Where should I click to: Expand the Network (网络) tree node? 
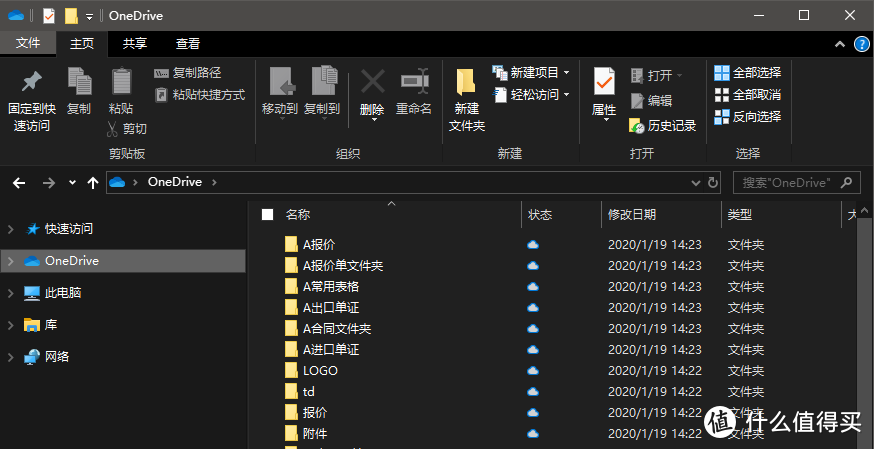point(10,357)
